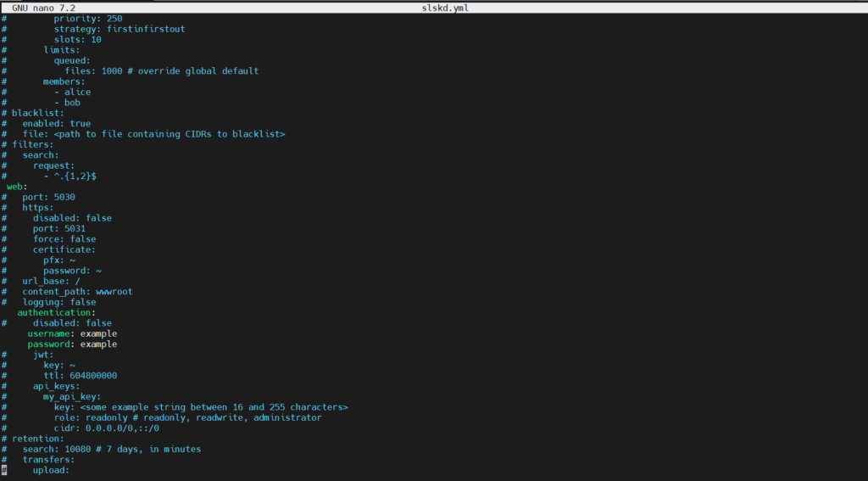The image size is (868, 481).
Task: Click the 'port: 5030' line
Action: pyautogui.click(x=48, y=198)
